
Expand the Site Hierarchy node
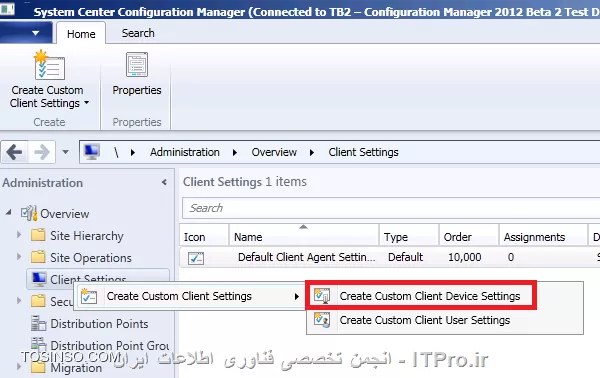tap(19, 235)
